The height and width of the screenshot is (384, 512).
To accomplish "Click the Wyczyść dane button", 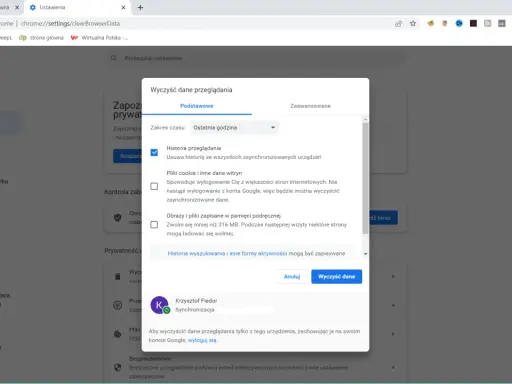I will pos(336,277).
